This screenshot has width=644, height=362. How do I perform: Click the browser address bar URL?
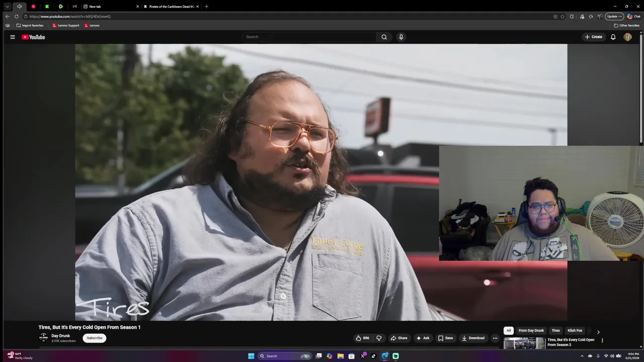[70, 16]
